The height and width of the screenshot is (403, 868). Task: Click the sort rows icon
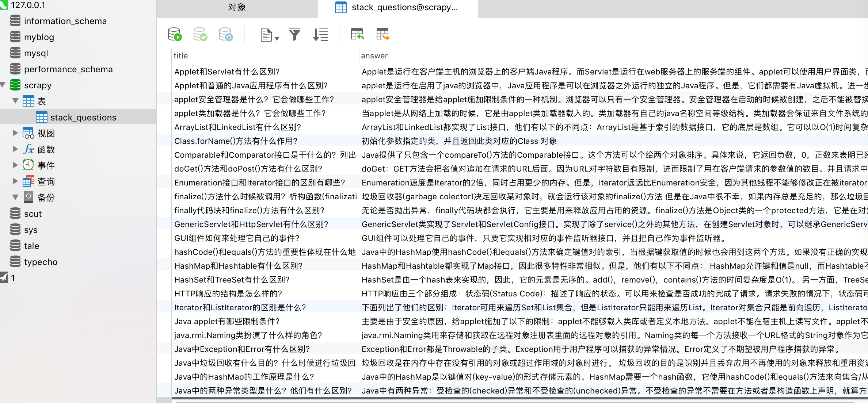point(320,34)
